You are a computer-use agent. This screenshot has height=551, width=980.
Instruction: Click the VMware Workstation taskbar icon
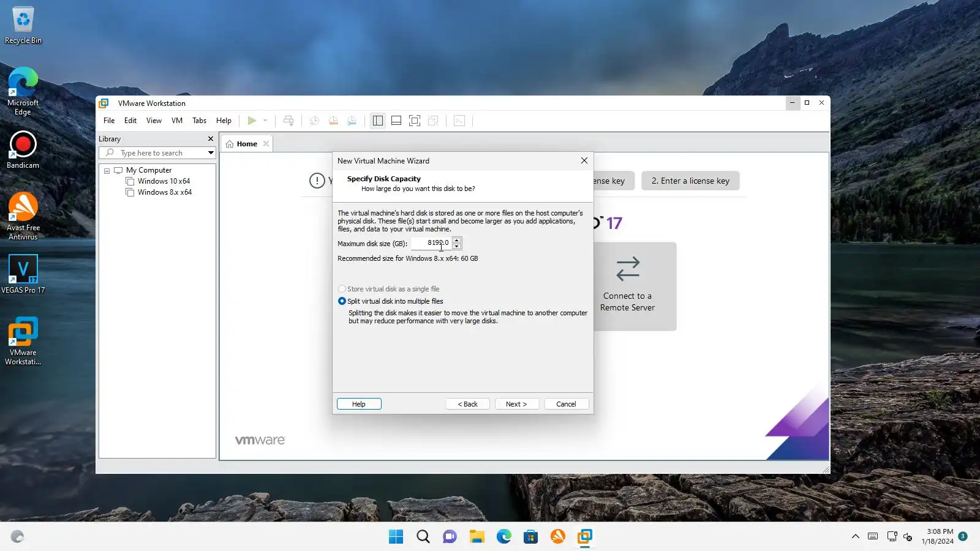click(585, 537)
